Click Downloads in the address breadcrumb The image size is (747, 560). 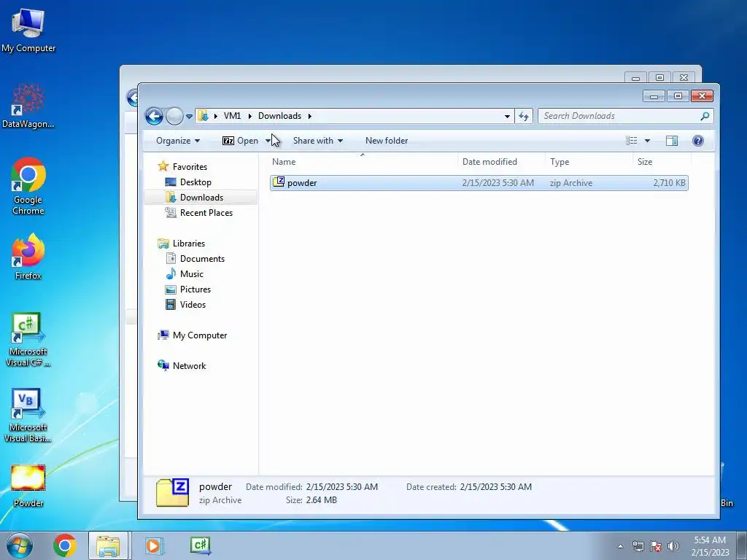pyautogui.click(x=279, y=116)
